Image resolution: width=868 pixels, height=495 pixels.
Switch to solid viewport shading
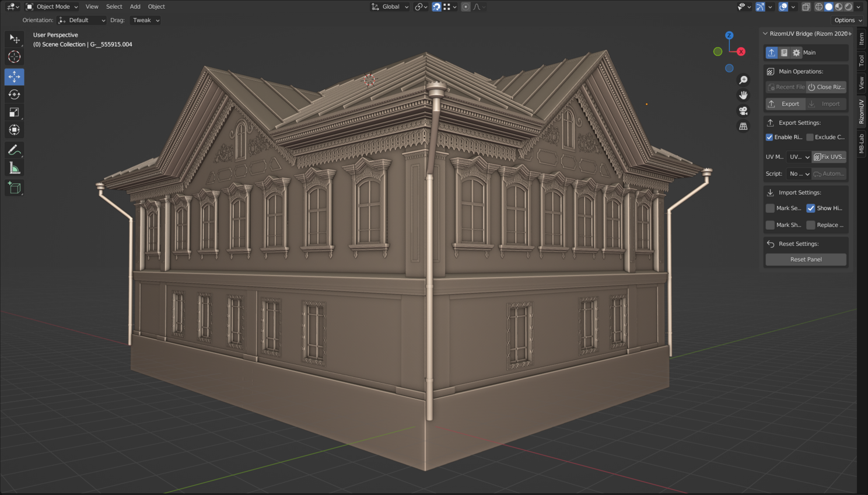pyautogui.click(x=829, y=7)
